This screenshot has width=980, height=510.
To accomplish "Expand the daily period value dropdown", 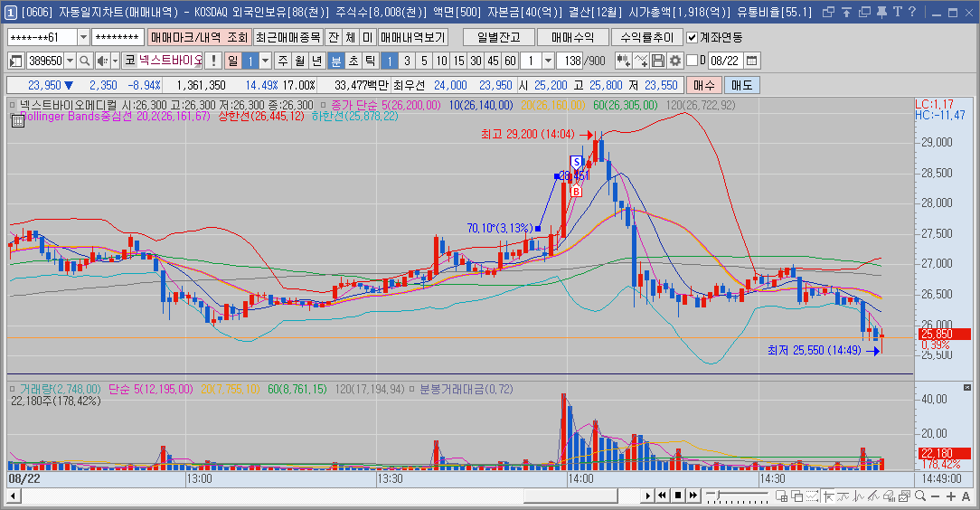I will coord(265,61).
